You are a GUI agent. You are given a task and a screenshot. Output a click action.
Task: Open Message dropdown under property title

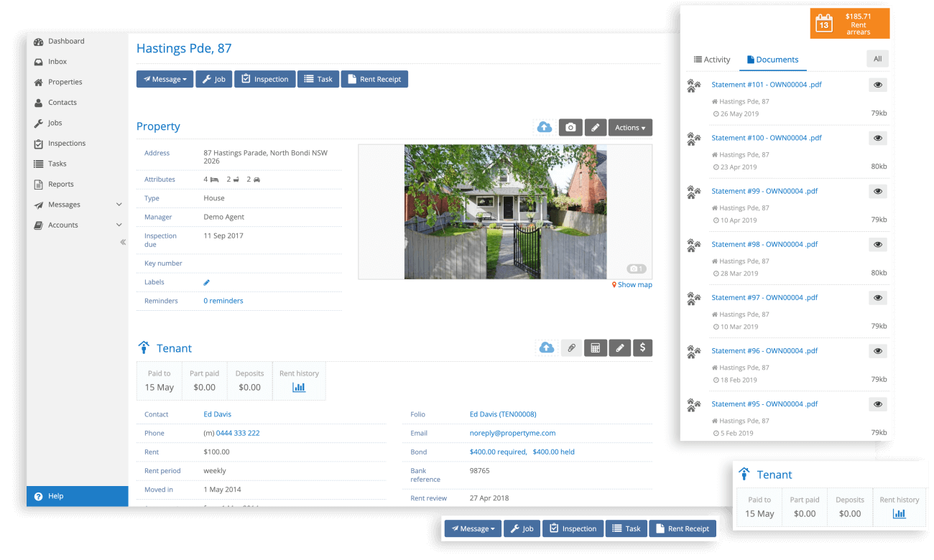coord(165,79)
